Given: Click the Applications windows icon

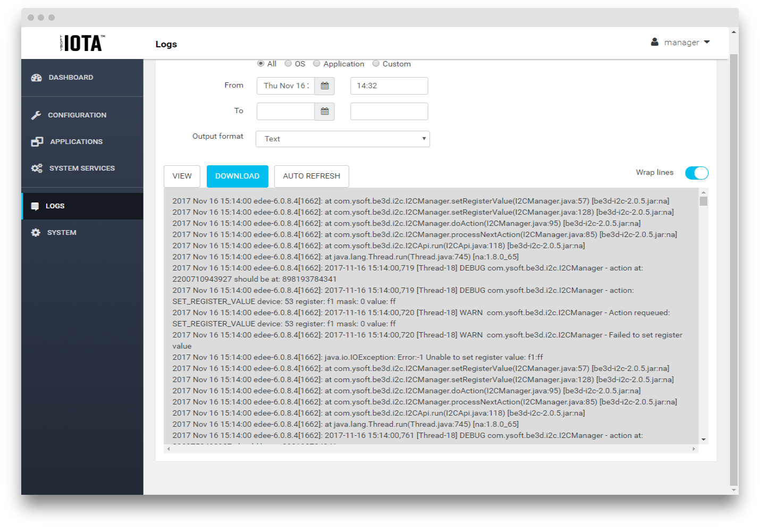Looking at the screenshot, I should click(x=37, y=142).
